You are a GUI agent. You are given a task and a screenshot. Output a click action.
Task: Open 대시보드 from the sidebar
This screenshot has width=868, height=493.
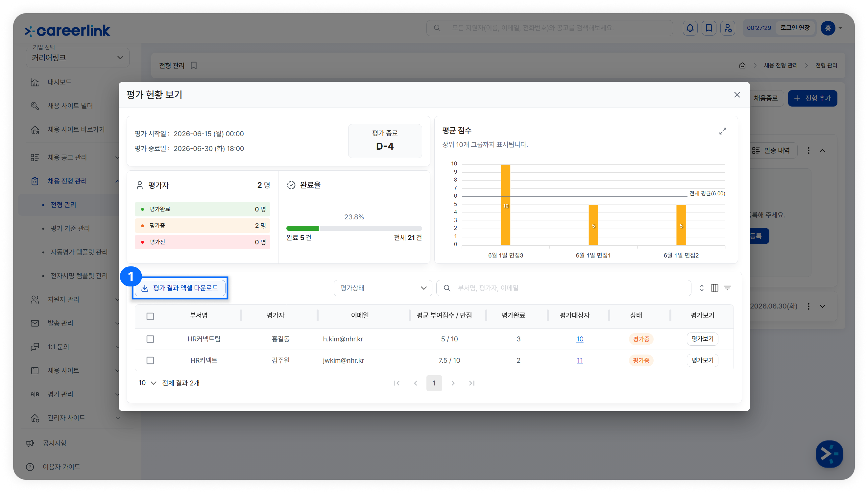[59, 82]
